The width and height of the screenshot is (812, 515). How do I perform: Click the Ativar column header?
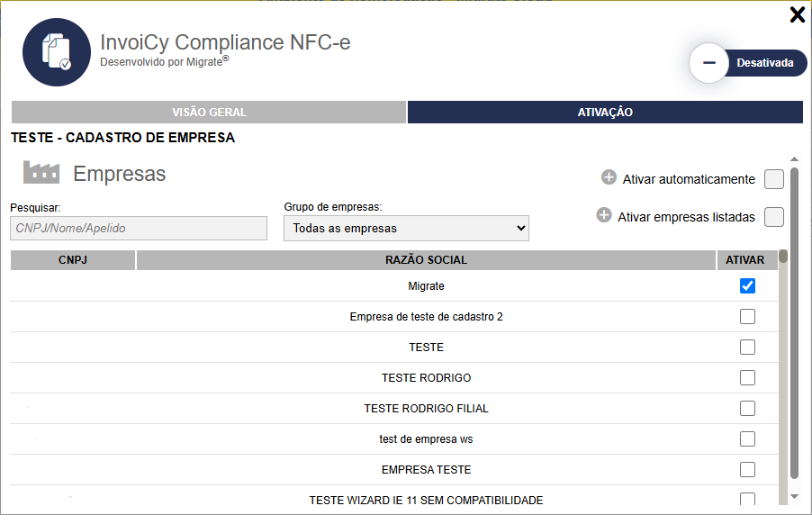pos(746,260)
